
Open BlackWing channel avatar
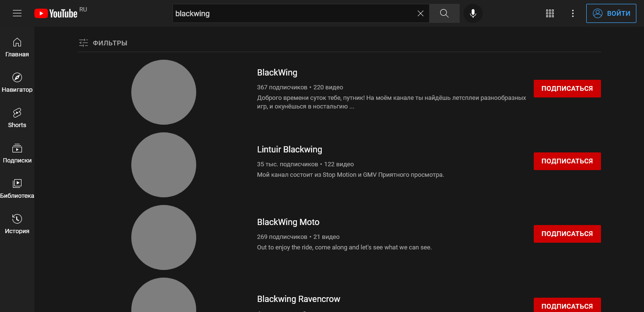(164, 92)
